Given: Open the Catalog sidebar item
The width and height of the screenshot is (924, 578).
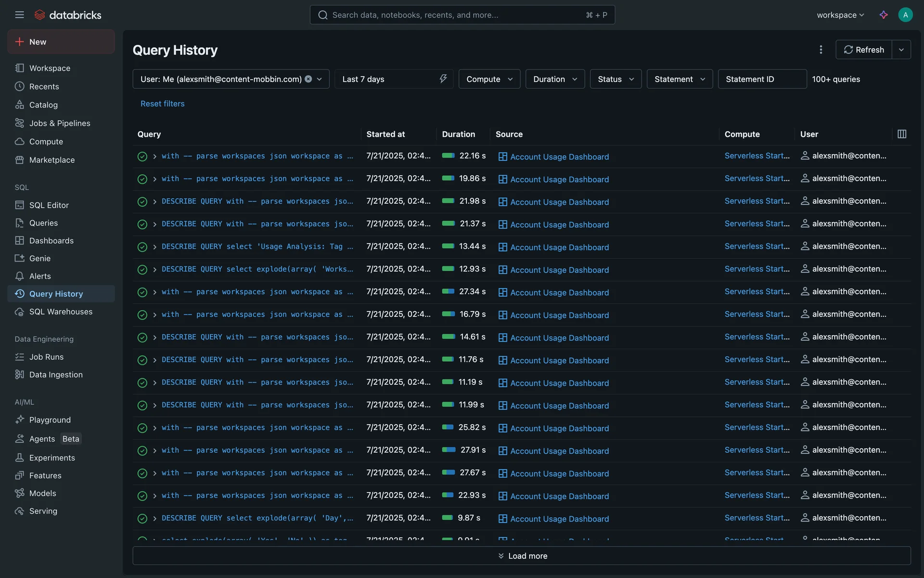Looking at the screenshot, I should click(x=43, y=105).
